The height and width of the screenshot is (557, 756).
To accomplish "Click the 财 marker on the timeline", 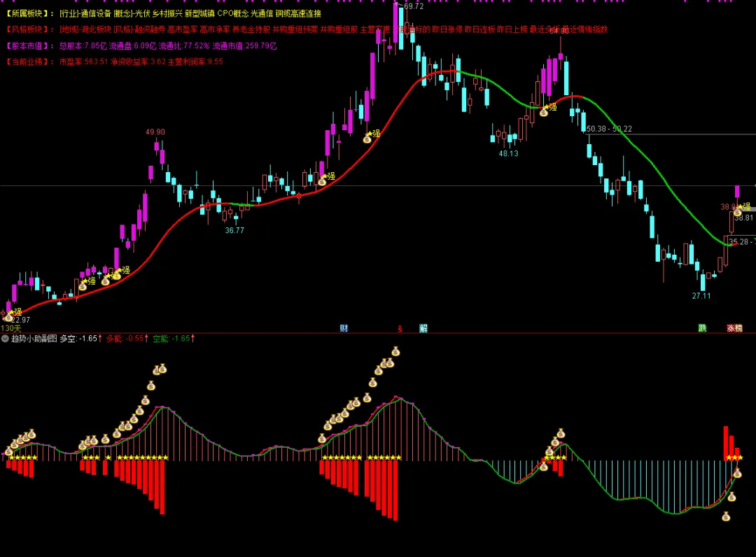I will [344, 328].
